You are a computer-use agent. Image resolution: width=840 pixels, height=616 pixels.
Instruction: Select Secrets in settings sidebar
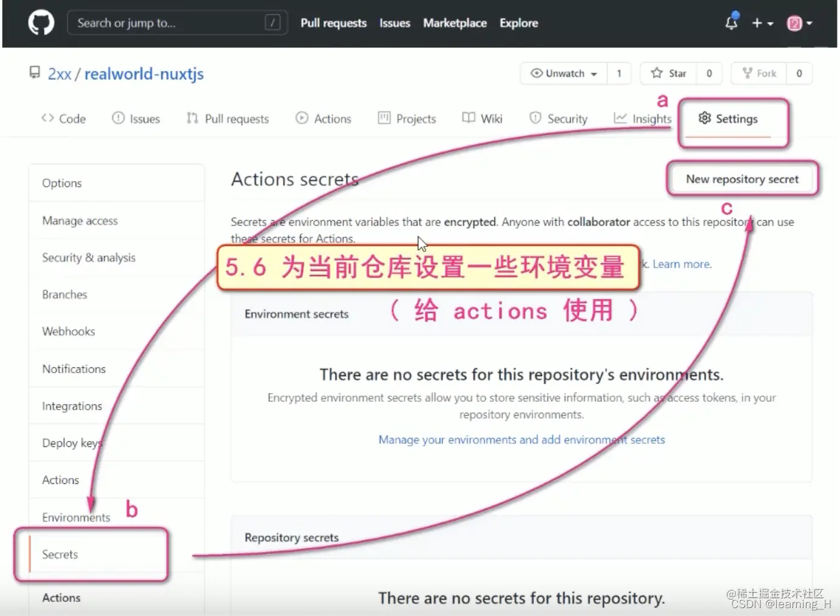[116, 555]
